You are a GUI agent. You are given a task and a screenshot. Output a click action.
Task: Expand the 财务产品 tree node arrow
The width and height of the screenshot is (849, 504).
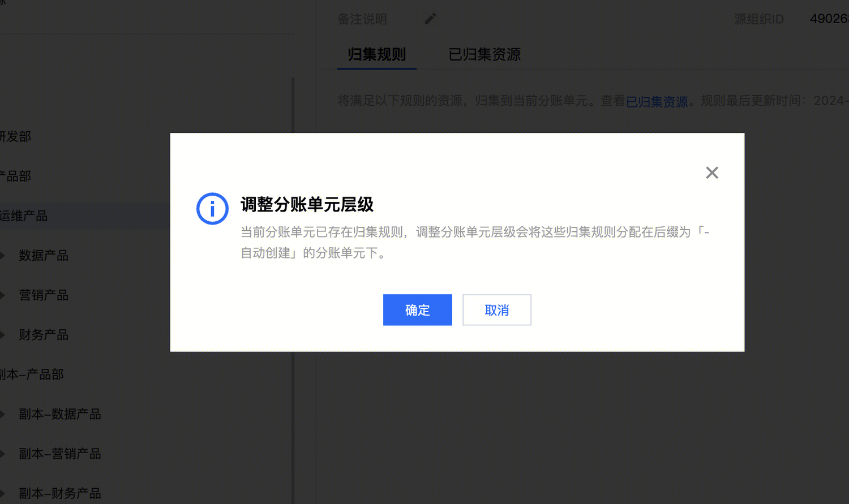[2, 335]
